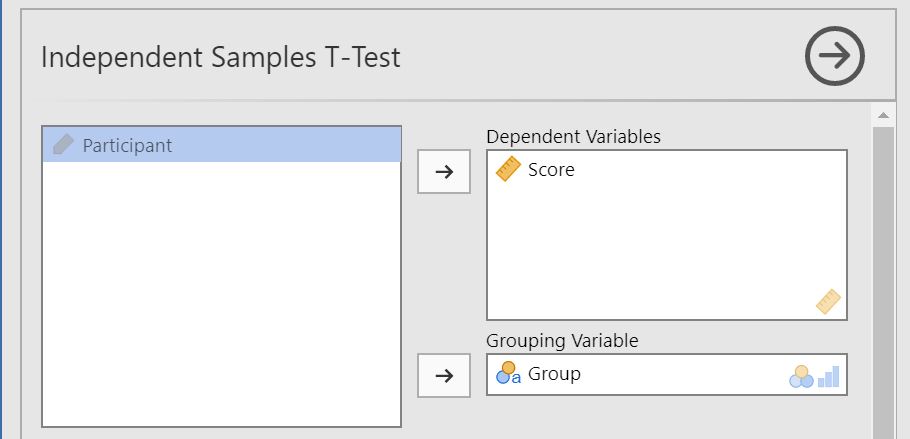Click the Independent Samples T-Test title
The height and width of the screenshot is (439, 910).
(x=220, y=57)
